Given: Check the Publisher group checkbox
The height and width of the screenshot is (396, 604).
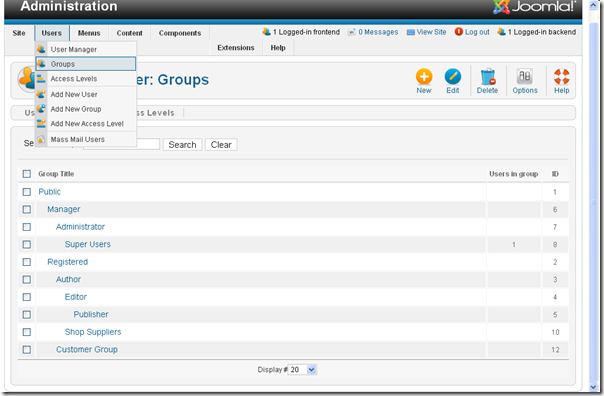Looking at the screenshot, I should (27, 314).
